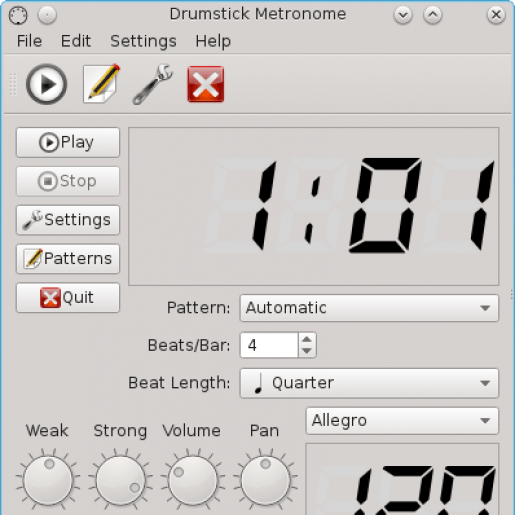
Task: Close the Drumstick Metronome window
Action: pos(496,15)
